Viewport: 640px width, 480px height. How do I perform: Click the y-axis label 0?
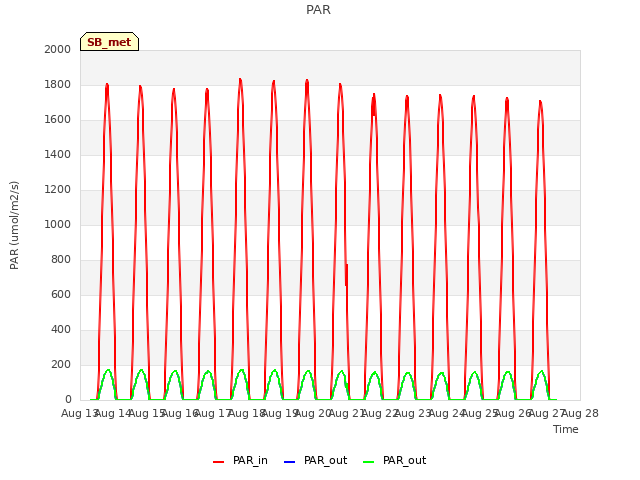[68, 400]
